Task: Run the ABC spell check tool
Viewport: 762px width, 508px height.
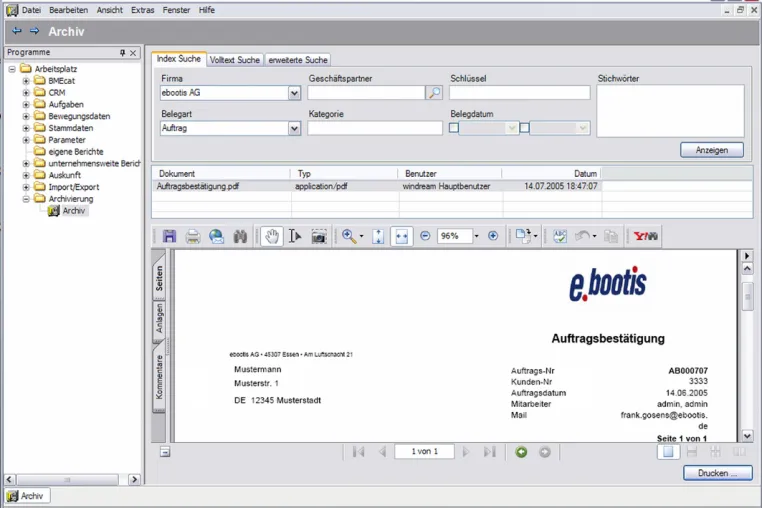Action: click(x=560, y=236)
